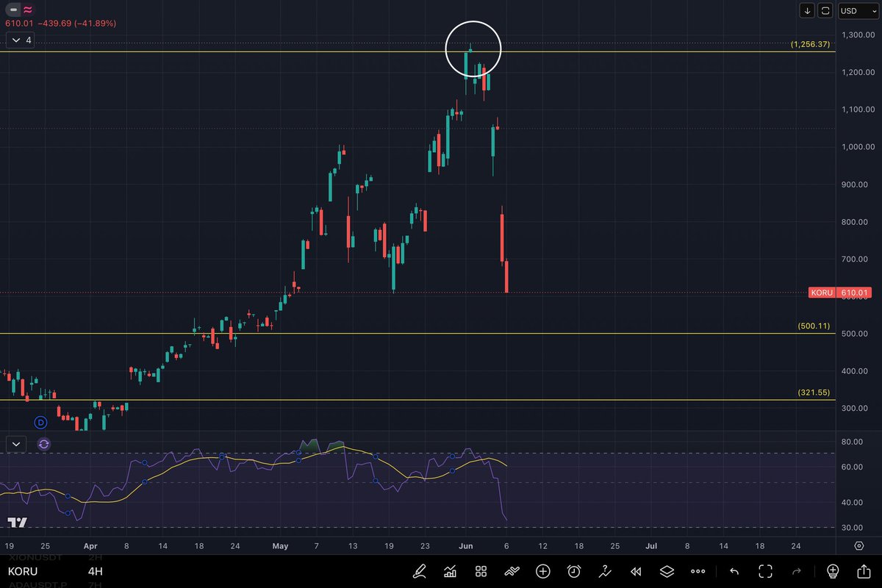The width and height of the screenshot is (882, 588).
Task: Tap the blue D dividend marker
Action: coord(41,422)
